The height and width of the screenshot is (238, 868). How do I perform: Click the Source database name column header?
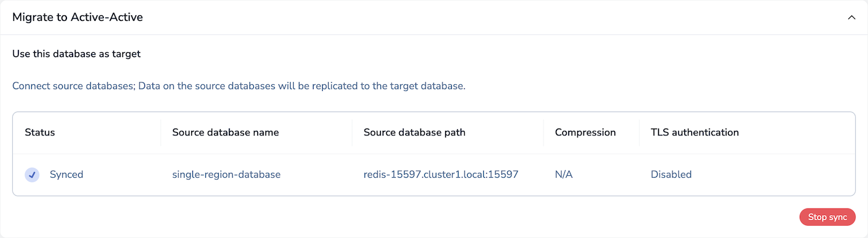pos(226,132)
